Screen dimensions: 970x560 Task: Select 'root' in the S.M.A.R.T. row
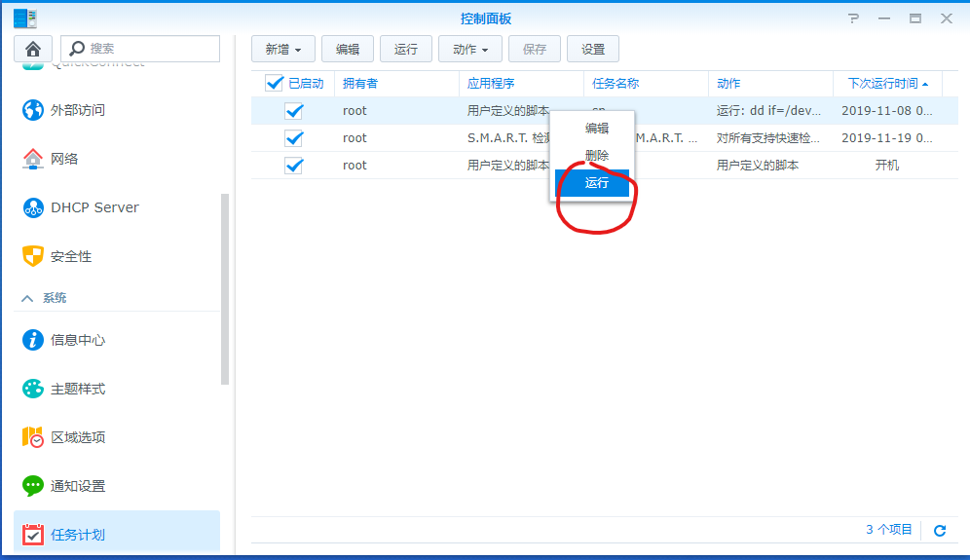click(354, 138)
